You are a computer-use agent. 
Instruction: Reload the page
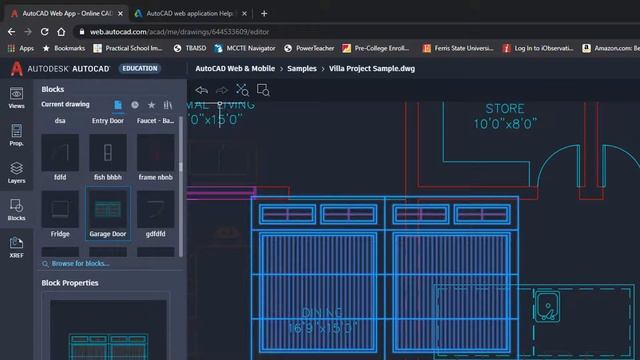click(x=44, y=31)
